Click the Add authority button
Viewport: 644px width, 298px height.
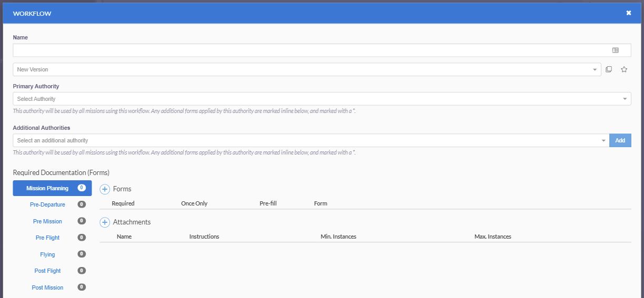[x=620, y=140]
